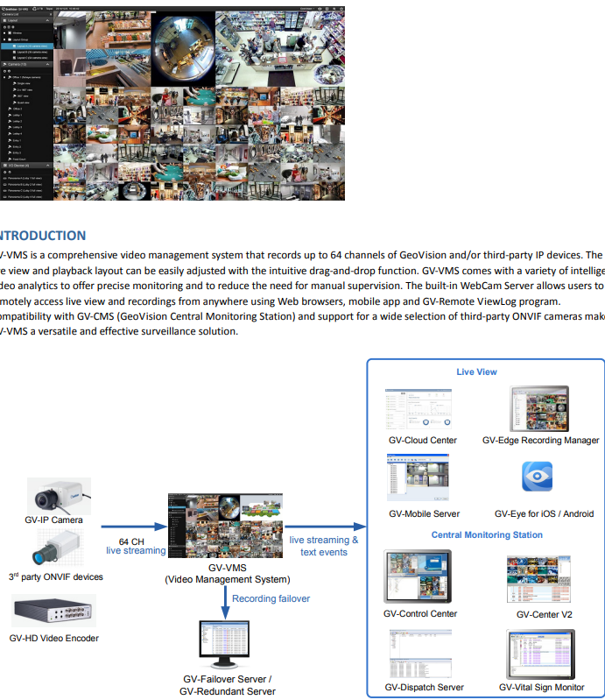605x700 pixels.
Task: Click the round fisheye camera view
Action: point(183,49)
